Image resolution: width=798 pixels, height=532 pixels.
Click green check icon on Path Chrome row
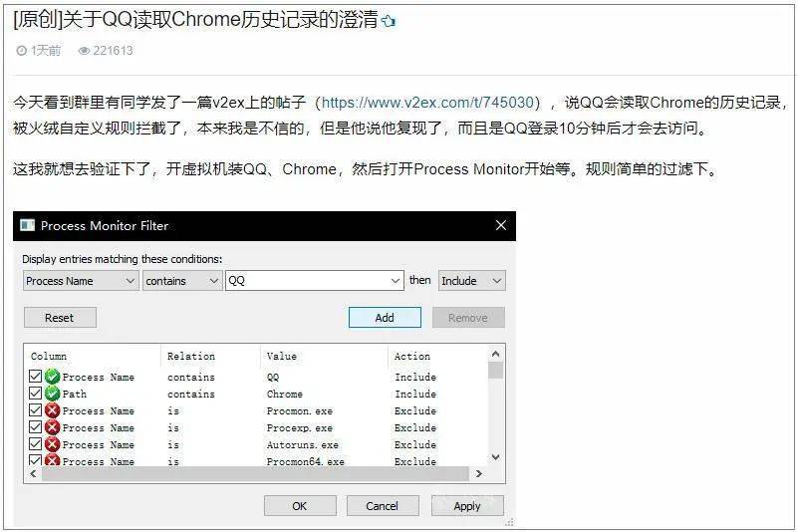tap(53, 394)
